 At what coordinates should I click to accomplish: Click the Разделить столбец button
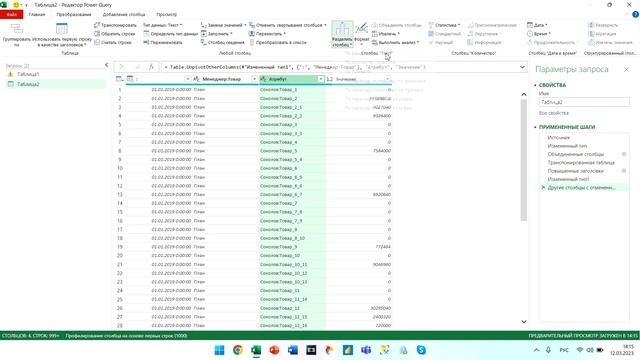342,34
